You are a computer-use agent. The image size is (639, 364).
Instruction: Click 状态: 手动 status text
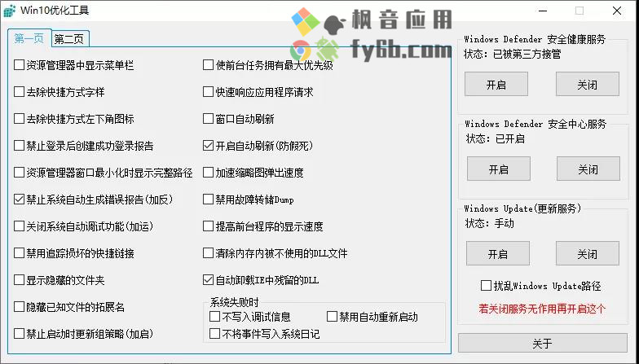tap(489, 223)
